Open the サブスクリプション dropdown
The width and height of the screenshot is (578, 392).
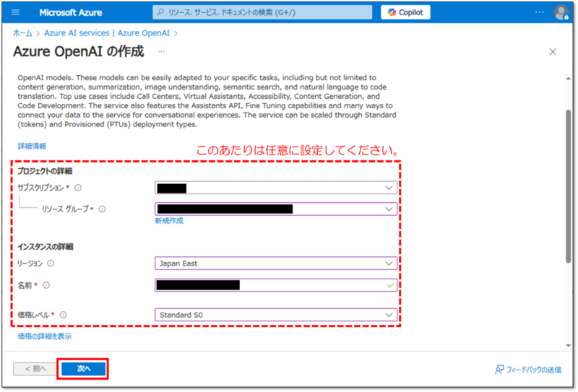276,188
